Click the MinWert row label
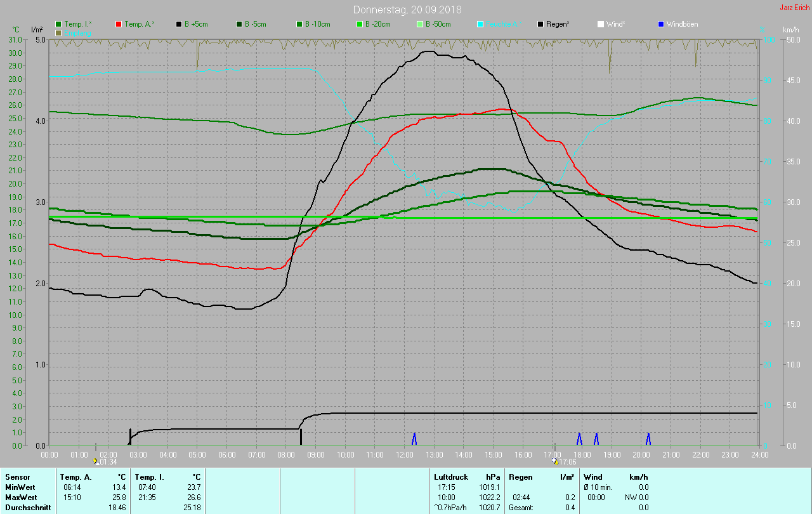The width and height of the screenshot is (812, 514). click(x=20, y=487)
